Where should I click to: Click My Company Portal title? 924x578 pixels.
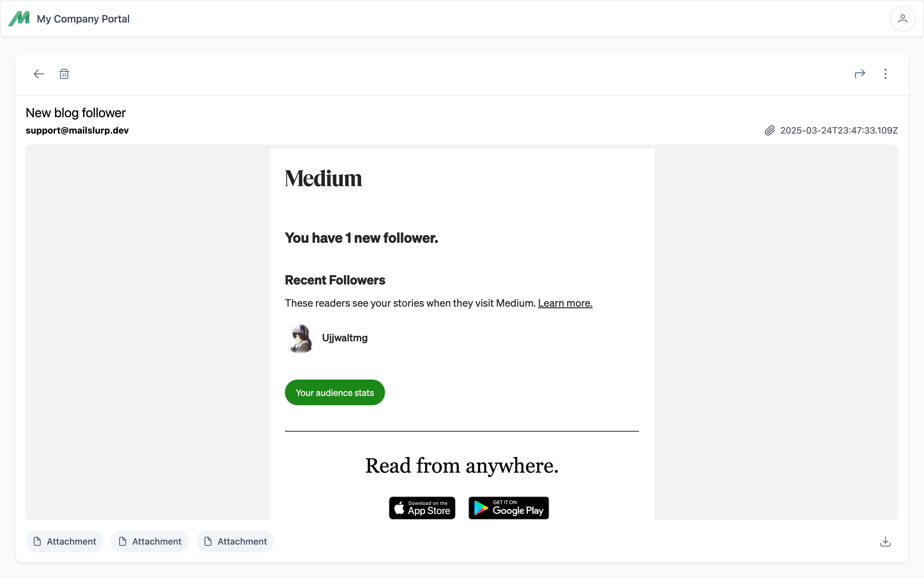click(83, 19)
